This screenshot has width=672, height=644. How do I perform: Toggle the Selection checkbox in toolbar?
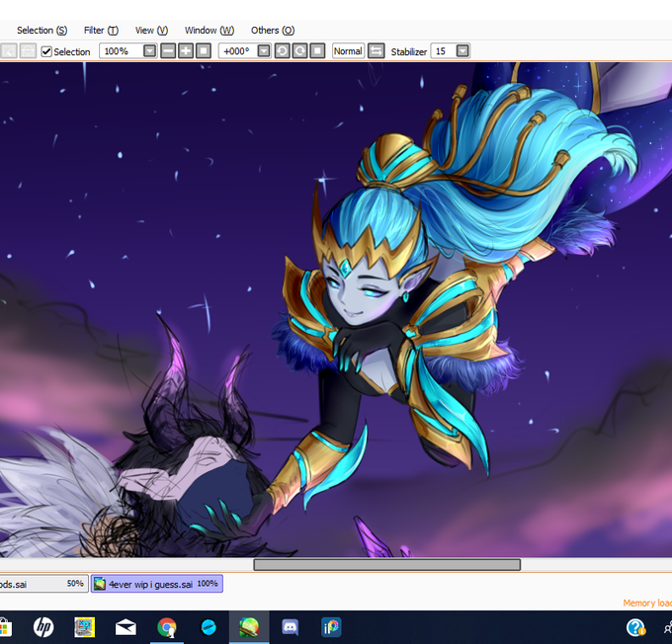pyautogui.click(x=46, y=51)
